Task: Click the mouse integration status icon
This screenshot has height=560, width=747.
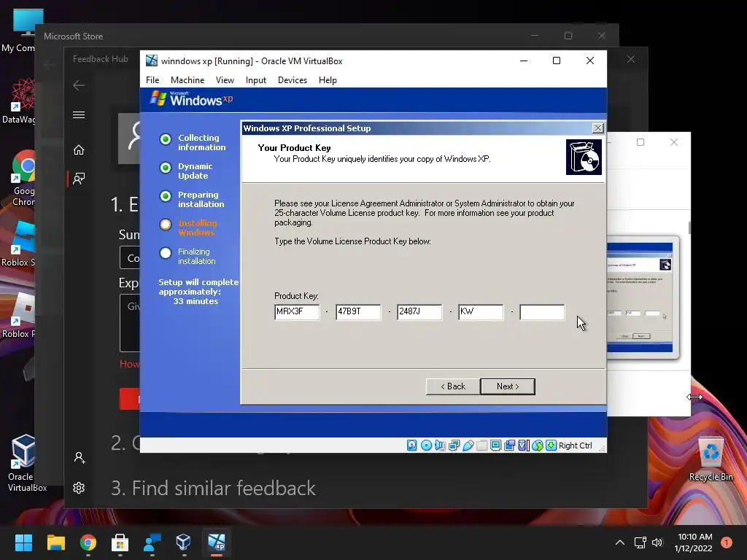Action: tap(538, 446)
